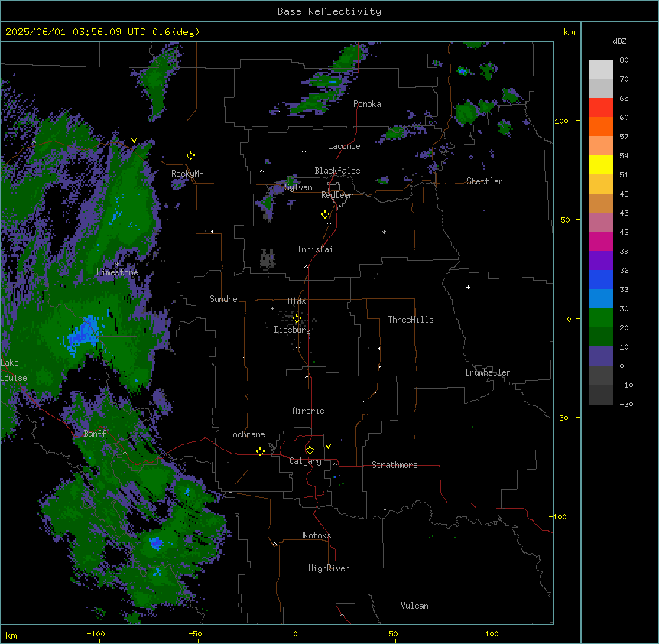This screenshot has width=659, height=644.
Task: Click the Stettler city label
Action: [x=485, y=181]
